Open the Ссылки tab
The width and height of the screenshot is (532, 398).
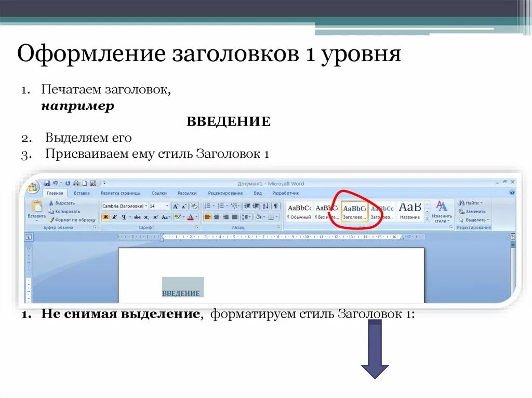tap(159, 193)
